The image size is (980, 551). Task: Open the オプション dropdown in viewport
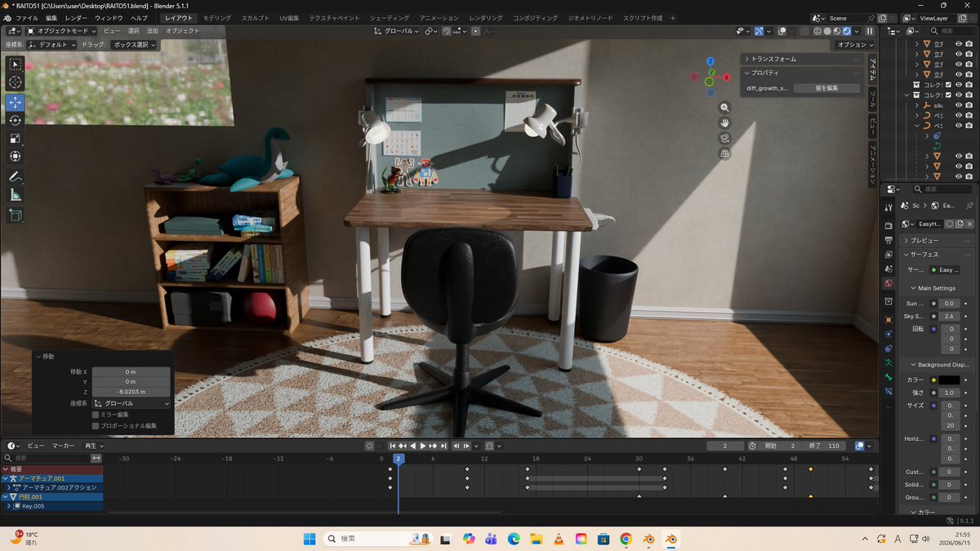[x=855, y=45]
